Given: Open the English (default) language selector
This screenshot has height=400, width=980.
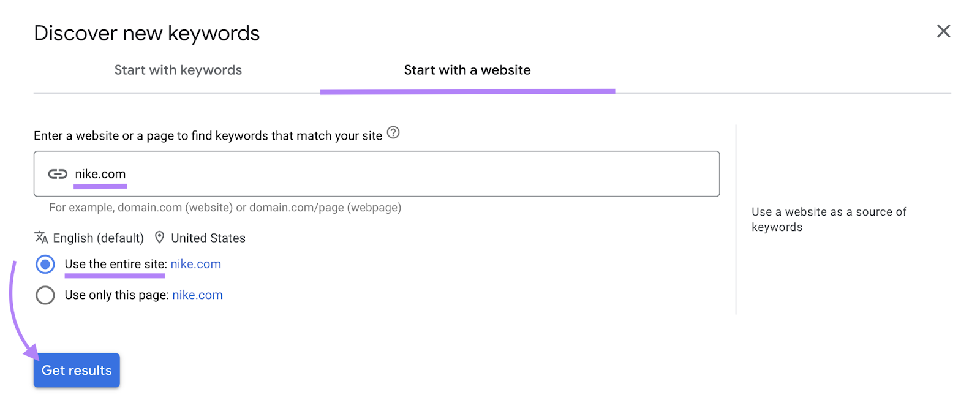Looking at the screenshot, I should tap(98, 238).
